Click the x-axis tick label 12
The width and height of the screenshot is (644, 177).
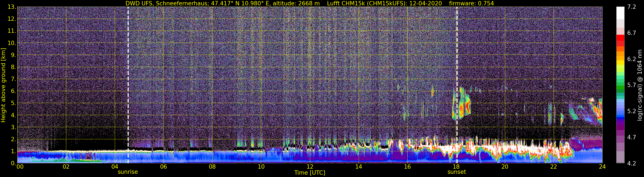click(310, 167)
